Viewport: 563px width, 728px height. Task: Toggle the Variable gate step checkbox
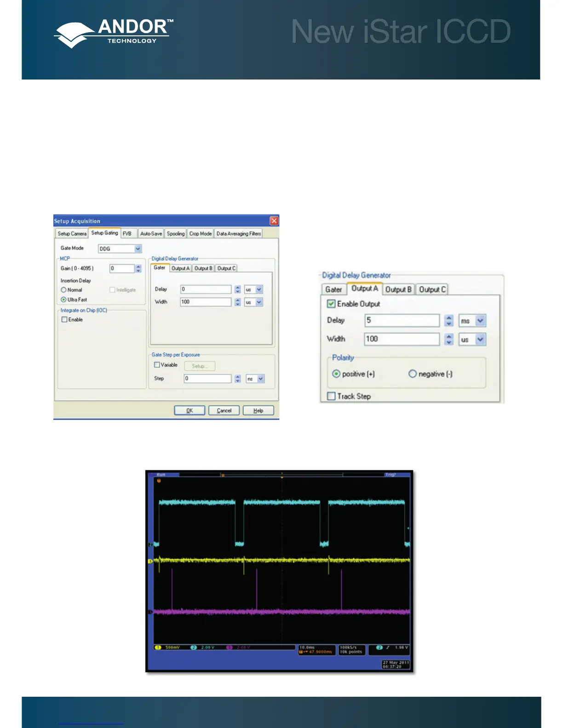click(x=157, y=365)
